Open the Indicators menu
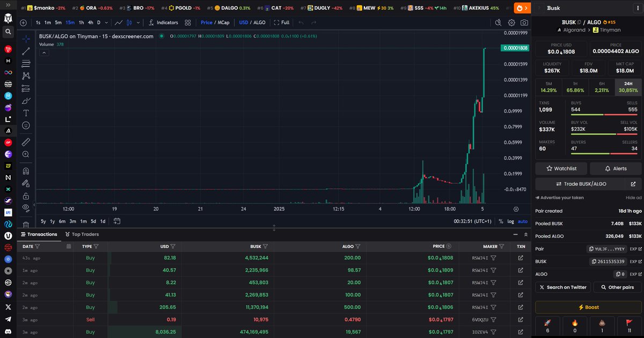This screenshot has height=338, width=644. (163, 23)
